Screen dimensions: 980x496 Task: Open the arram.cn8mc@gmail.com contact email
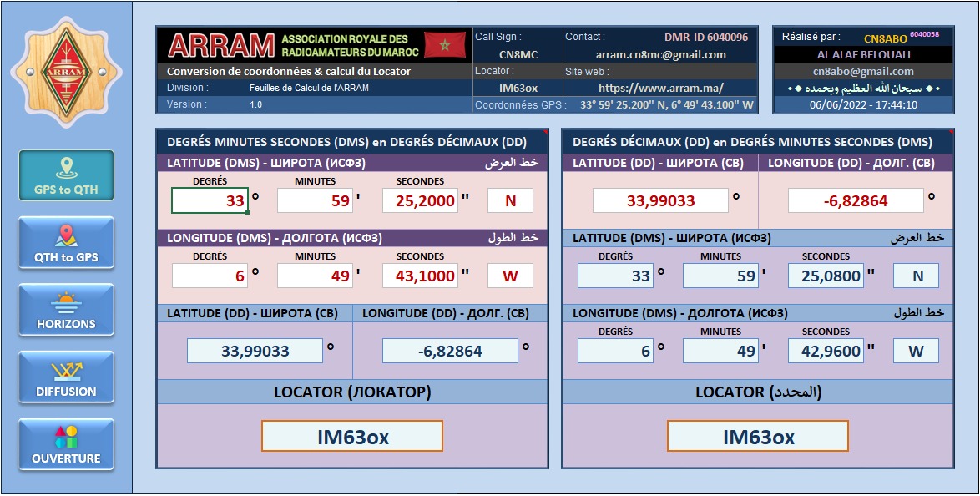[x=660, y=54]
